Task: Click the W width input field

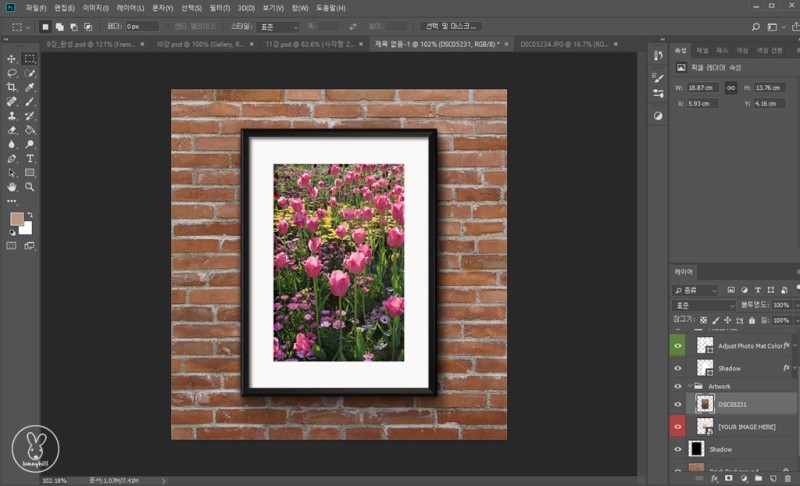Action: [x=704, y=88]
